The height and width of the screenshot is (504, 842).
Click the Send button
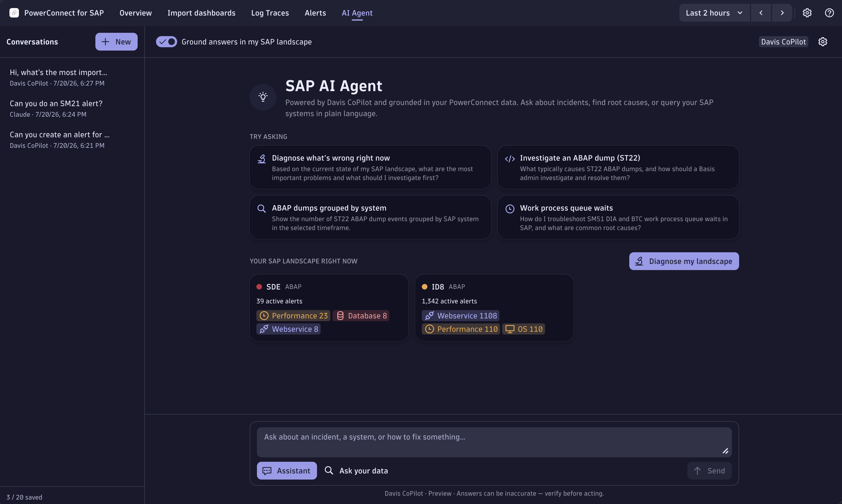click(709, 471)
